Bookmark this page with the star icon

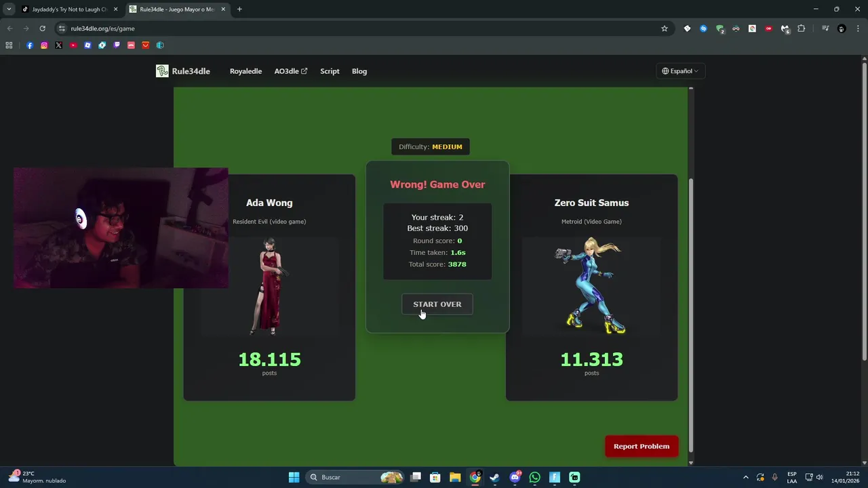pyautogui.click(x=665, y=28)
